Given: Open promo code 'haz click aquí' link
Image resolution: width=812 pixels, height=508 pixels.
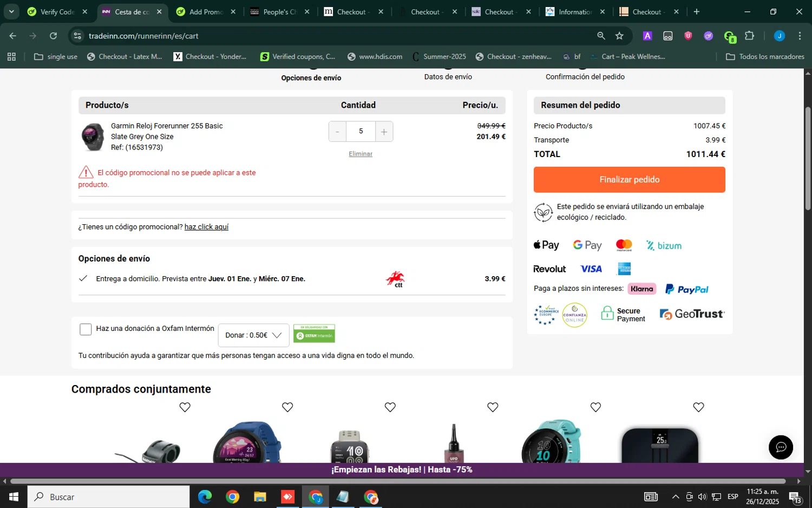Looking at the screenshot, I should (x=206, y=227).
